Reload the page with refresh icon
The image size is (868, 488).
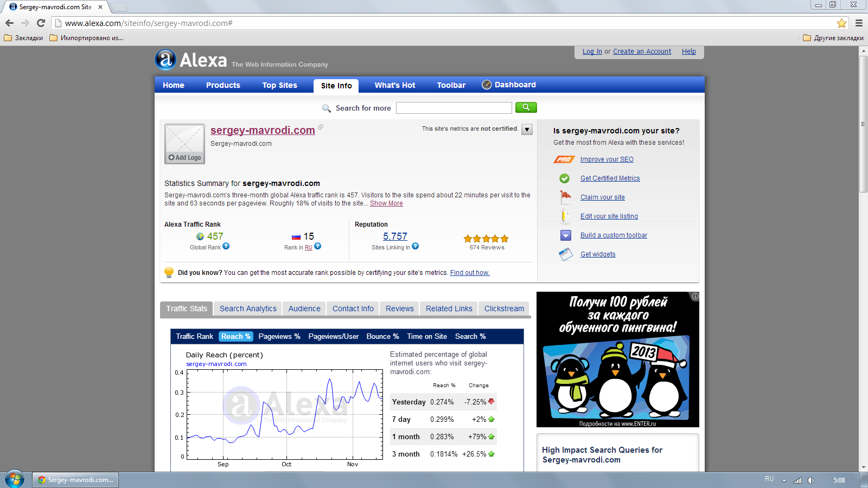pyautogui.click(x=41, y=23)
